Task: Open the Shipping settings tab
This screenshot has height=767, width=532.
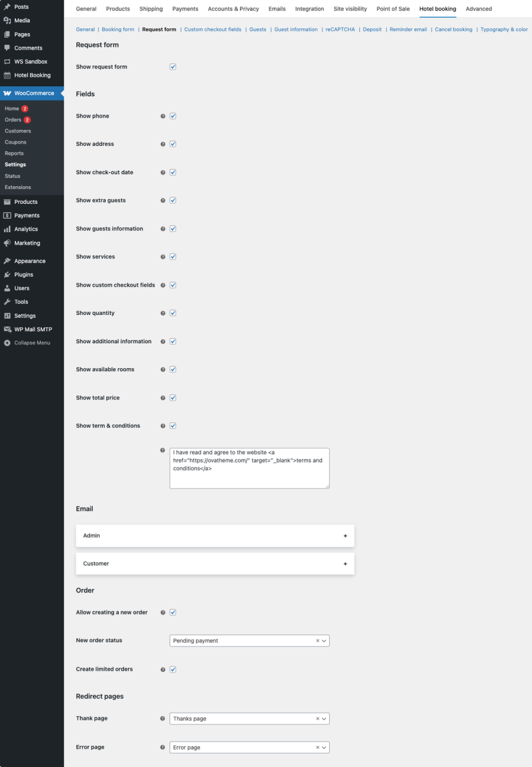Action: 151,9
